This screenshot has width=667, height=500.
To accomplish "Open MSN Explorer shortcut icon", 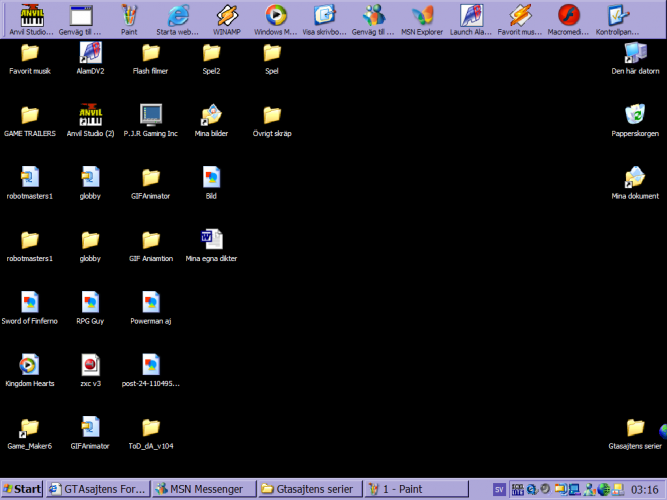I will click(x=422, y=17).
